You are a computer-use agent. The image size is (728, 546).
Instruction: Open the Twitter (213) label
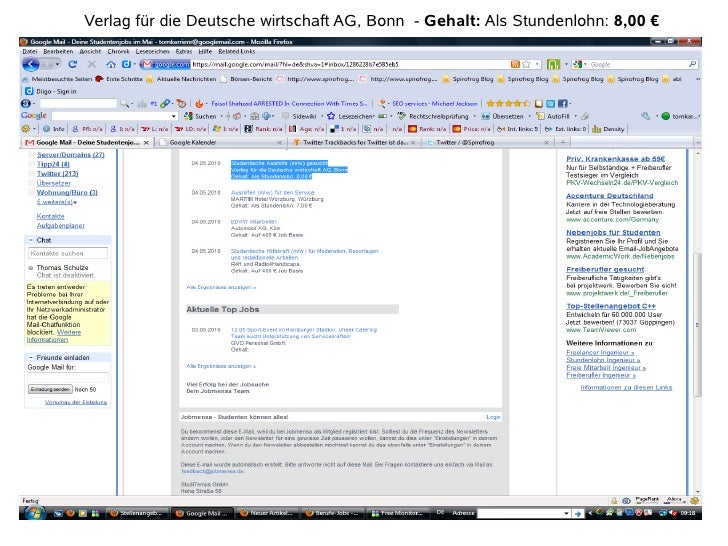click(x=57, y=174)
